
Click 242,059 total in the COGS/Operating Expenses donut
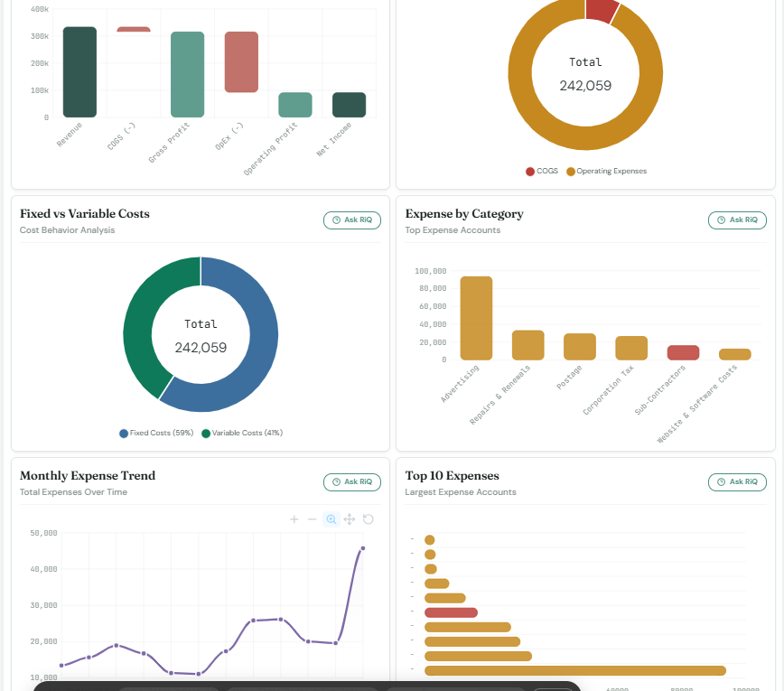tap(585, 86)
